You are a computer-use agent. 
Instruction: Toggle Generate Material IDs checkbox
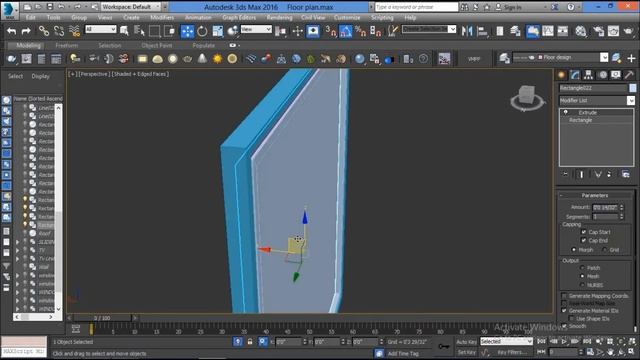[564, 311]
